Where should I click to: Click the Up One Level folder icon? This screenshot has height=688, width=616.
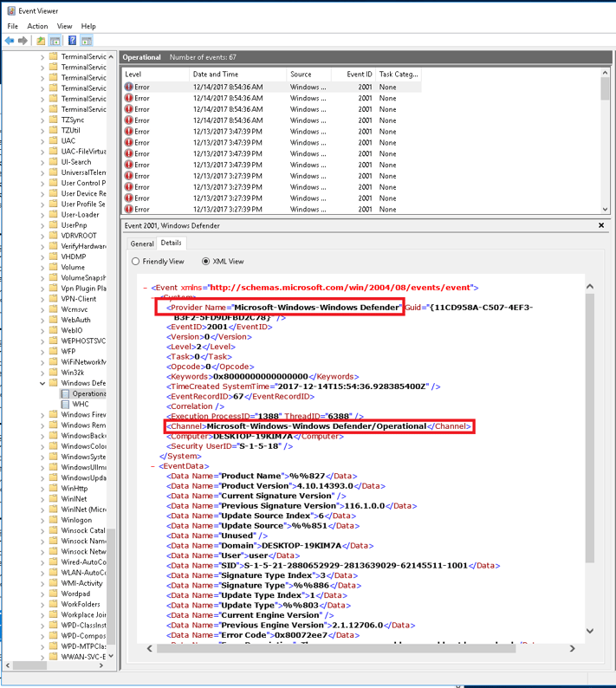(x=41, y=41)
